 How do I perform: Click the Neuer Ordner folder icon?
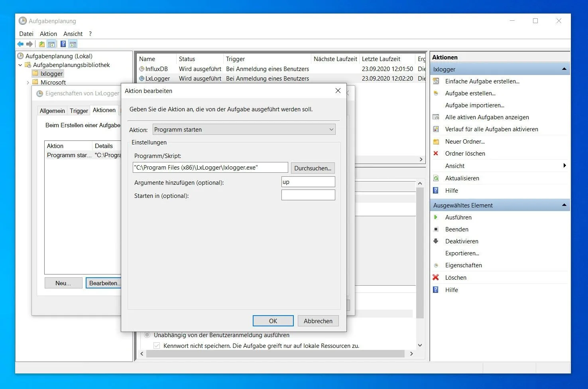(436, 141)
